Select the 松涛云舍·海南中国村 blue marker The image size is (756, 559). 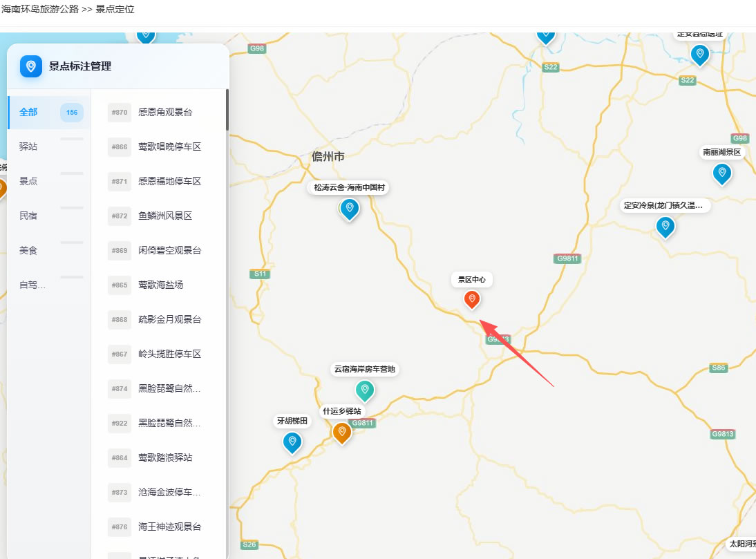[x=350, y=209]
